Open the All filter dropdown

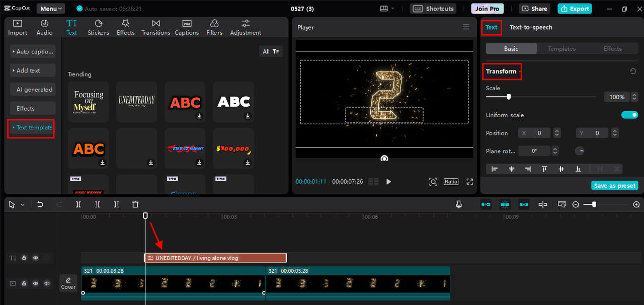point(271,51)
